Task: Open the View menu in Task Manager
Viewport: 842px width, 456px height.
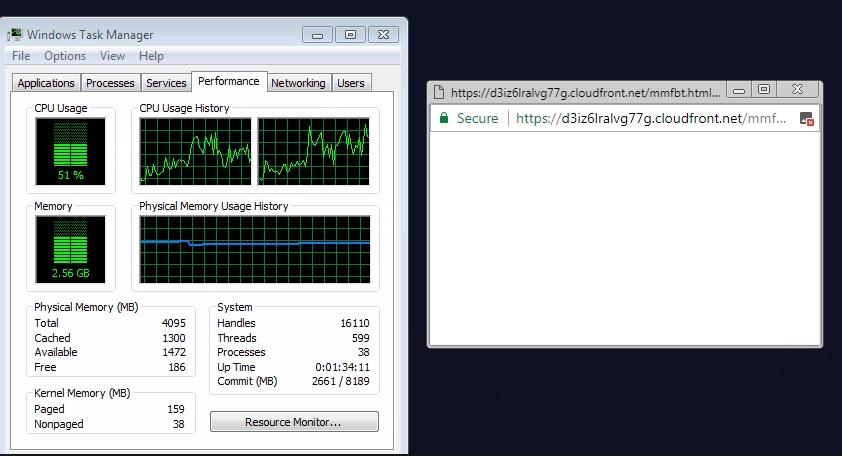Action: pos(112,56)
